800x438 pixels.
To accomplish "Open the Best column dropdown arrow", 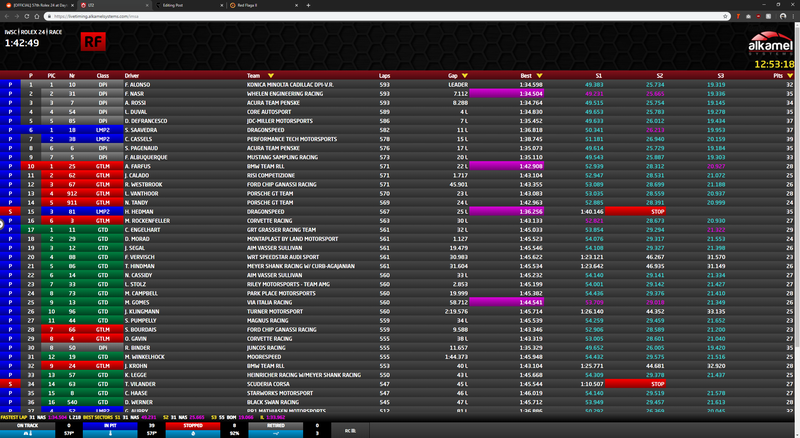I will pos(539,76).
